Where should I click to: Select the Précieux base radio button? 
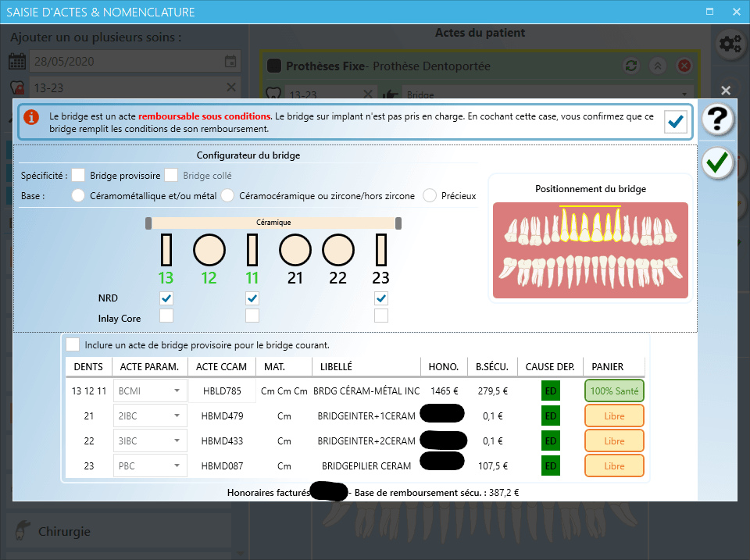[430, 196]
